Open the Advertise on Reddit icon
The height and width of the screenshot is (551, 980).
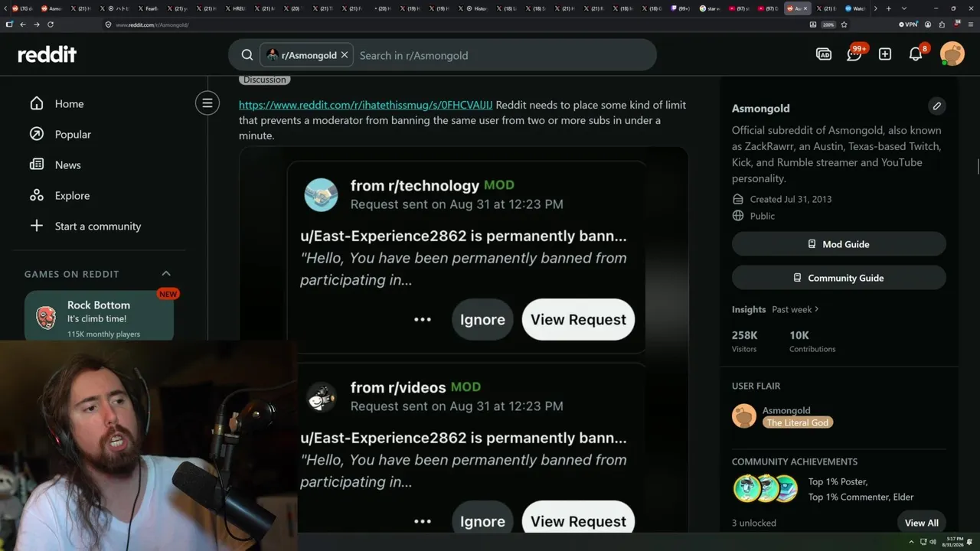click(824, 54)
